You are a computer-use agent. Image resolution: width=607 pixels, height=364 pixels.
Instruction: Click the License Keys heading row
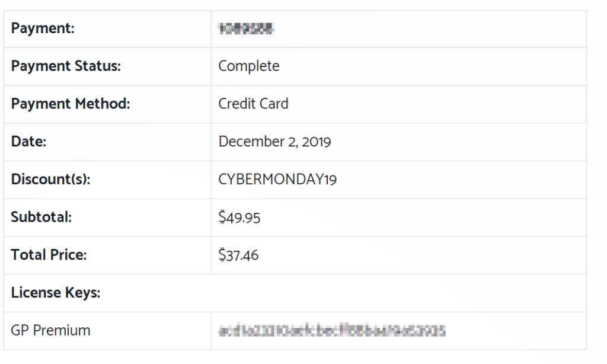[x=295, y=293]
